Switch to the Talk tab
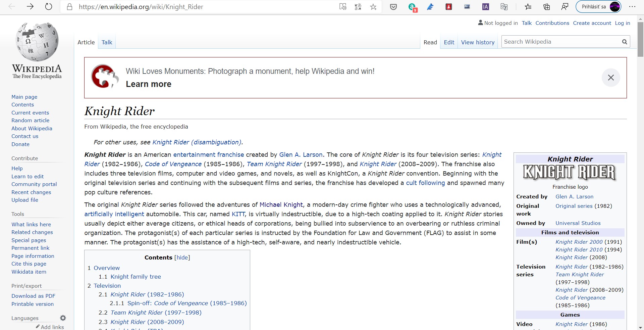The image size is (644, 330). point(107,42)
